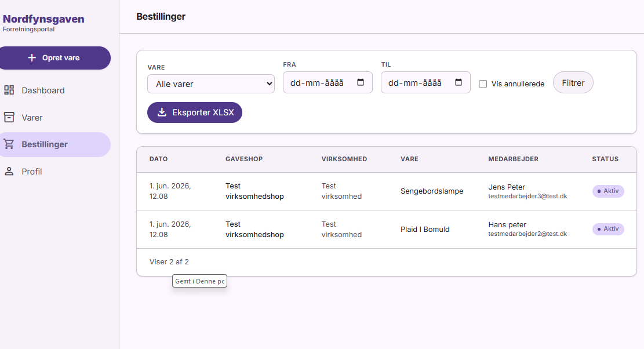Apply filters with the Filtrer button

tap(573, 82)
